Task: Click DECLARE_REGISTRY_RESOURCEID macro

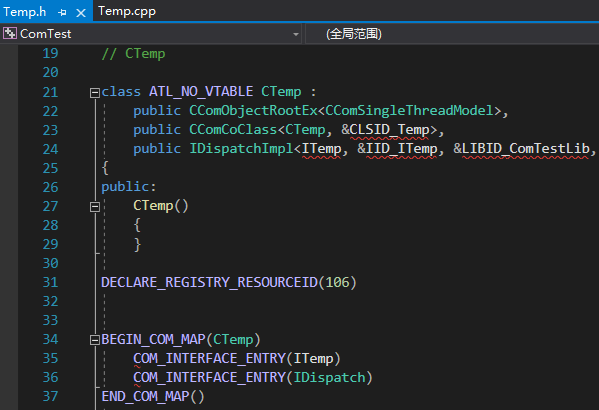Action: click(x=209, y=282)
